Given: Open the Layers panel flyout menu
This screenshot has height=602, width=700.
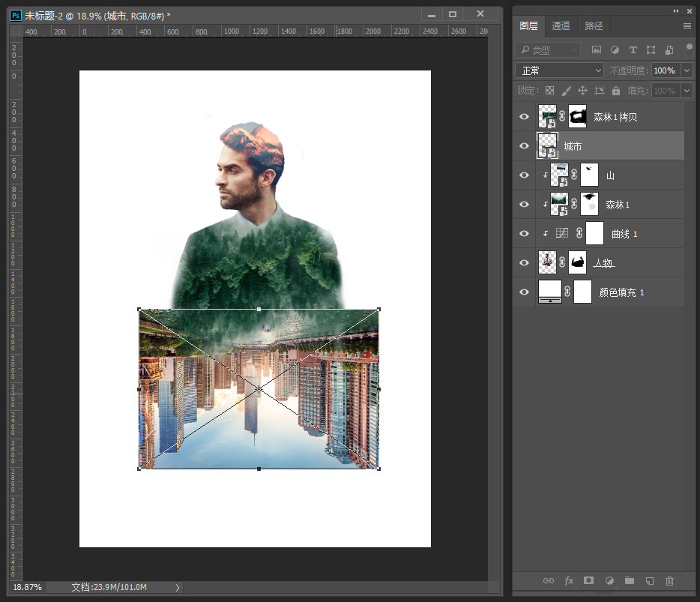Looking at the screenshot, I should click(687, 26).
